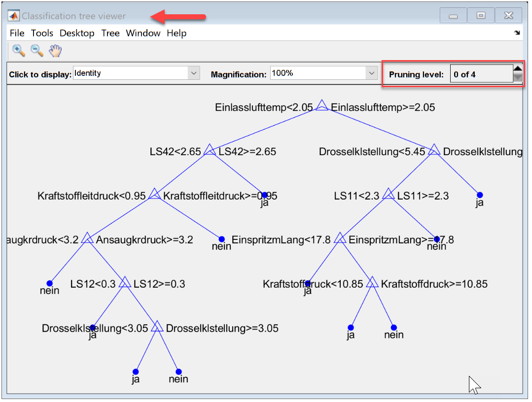This screenshot has width=532, height=402.
Task: Increase pruning level with up arrow
Action: (518, 69)
